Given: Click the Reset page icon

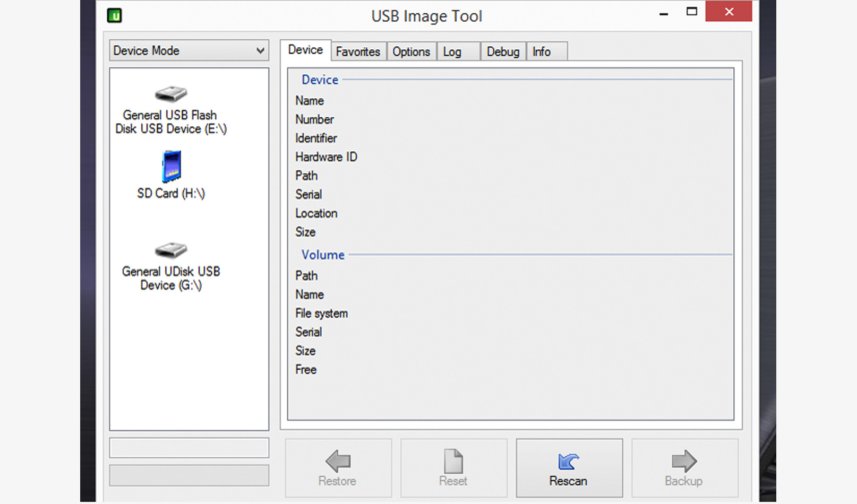Looking at the screenshot, I should click(453, 460).
